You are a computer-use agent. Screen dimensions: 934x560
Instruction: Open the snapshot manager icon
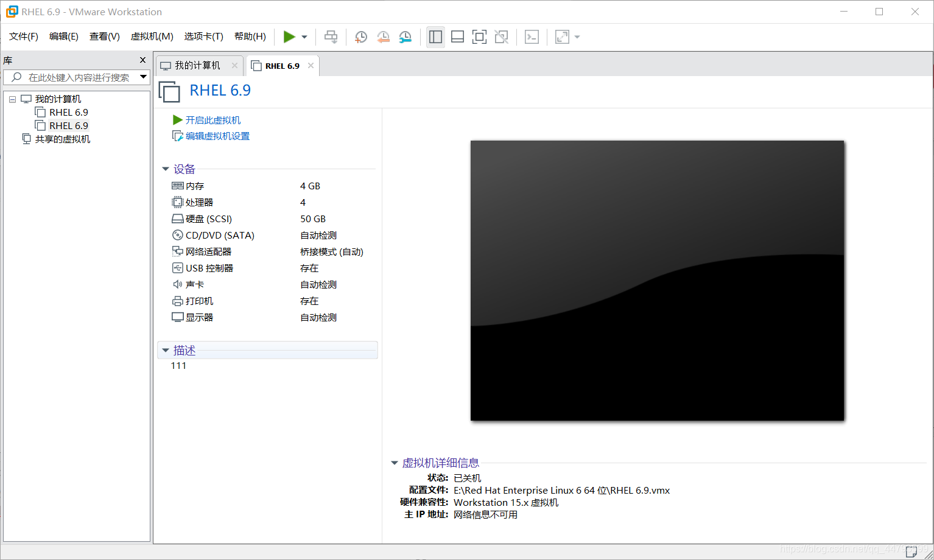point(405,37)
